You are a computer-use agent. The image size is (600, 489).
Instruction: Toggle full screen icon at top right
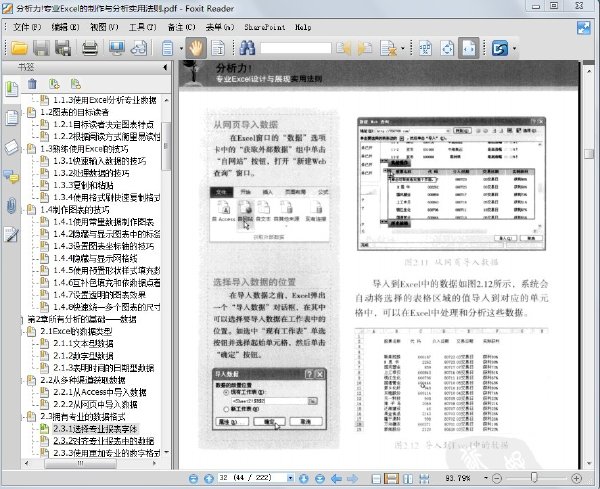pyautogui.click(x=584, y=28)
